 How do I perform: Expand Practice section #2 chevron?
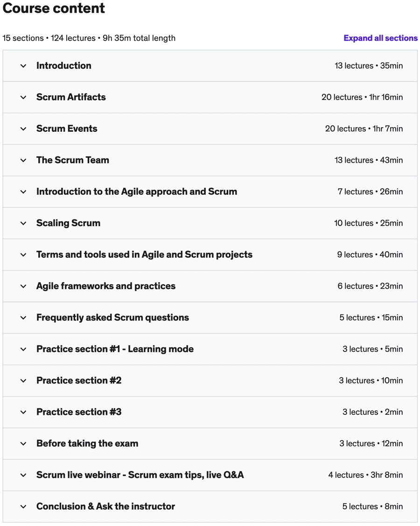pyautogui.click(x=23, y=381)
